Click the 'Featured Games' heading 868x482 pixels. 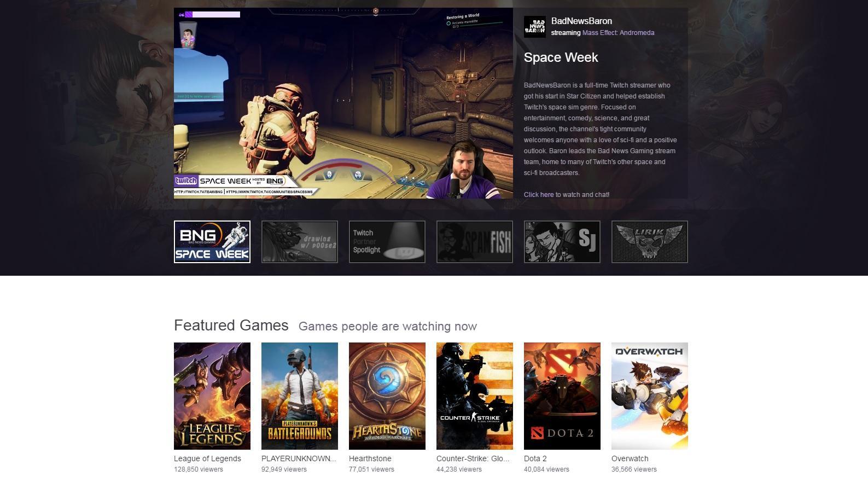coord(231,326)
